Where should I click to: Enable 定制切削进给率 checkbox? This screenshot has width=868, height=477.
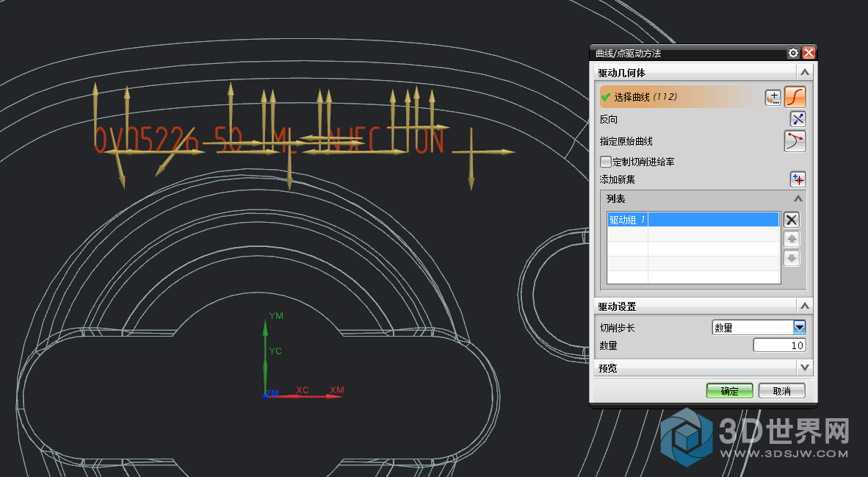pyautogui.click(x=606, y=162)
